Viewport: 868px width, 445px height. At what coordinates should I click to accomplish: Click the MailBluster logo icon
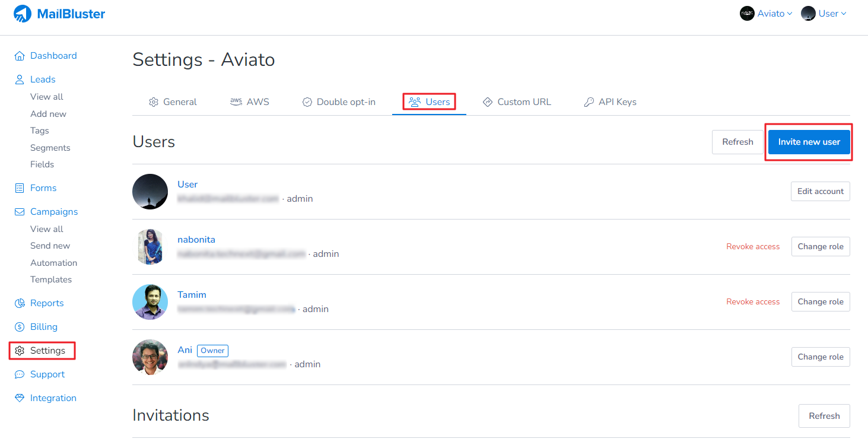point(23,14)
